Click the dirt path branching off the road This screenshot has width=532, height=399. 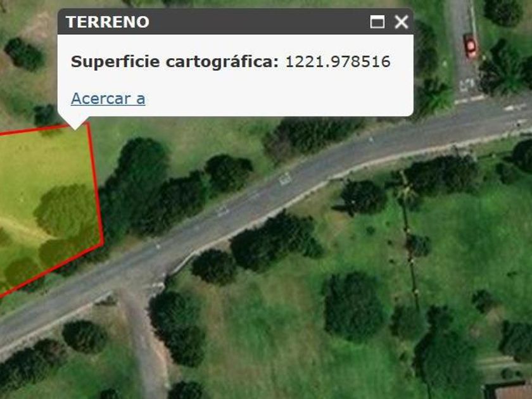click(x=146, y=343)
